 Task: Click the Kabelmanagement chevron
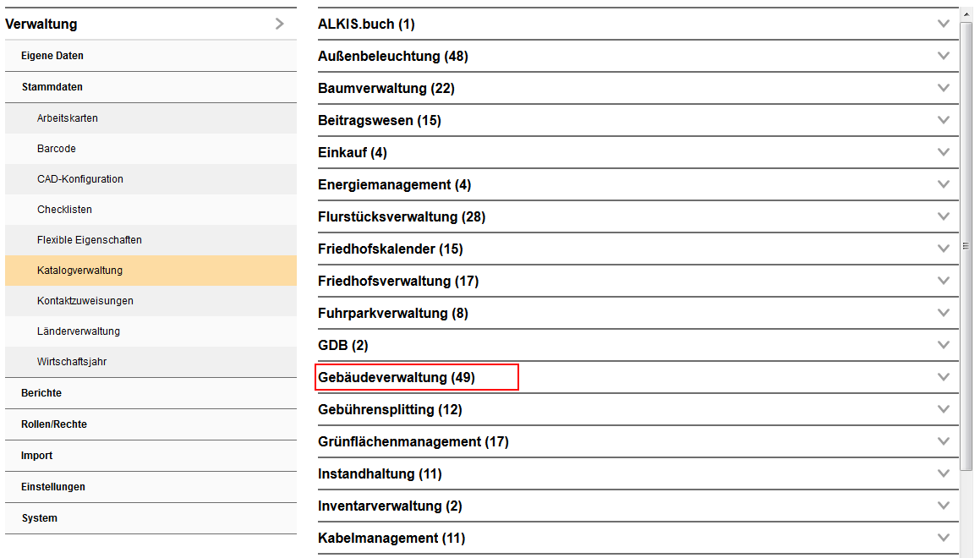point(944,538)
